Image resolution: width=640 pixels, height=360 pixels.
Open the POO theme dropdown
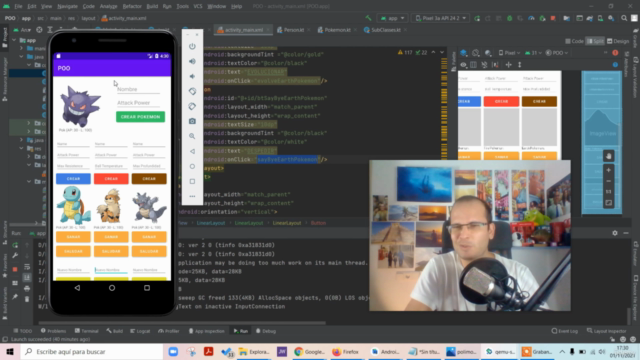coord(557,53)
